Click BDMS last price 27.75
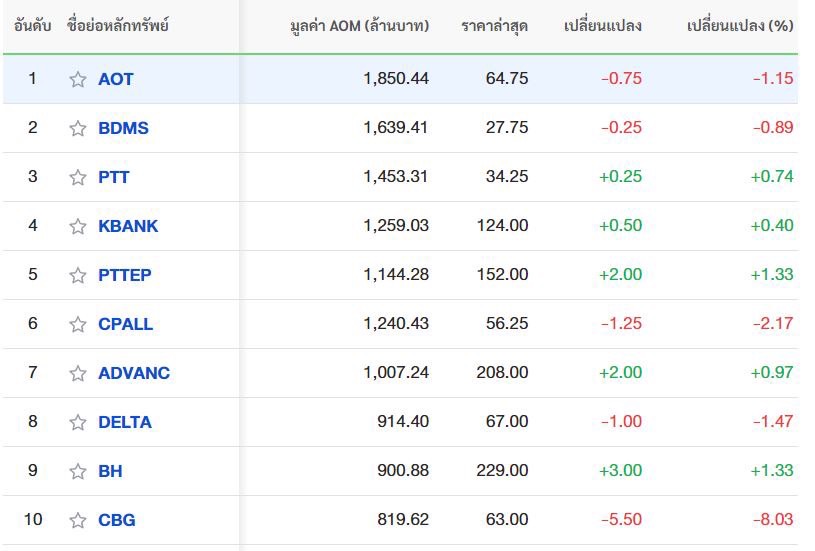Screen dimensions: 815x551 pos(507,127)
